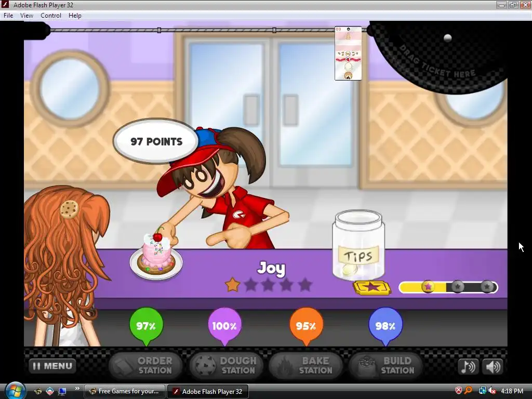Go to the Dough Station

click(227, 366)
